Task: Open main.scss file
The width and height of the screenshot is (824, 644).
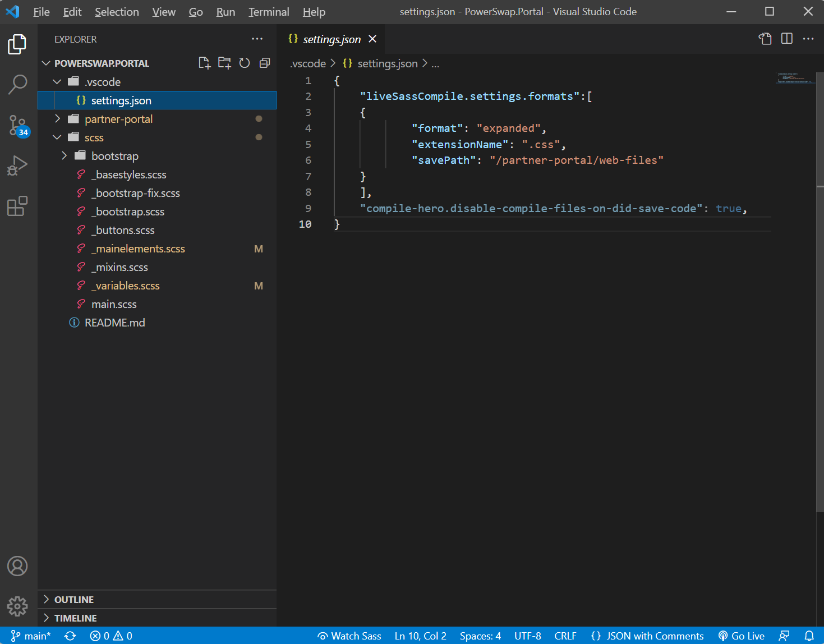Action: click(x=157, y=304)
